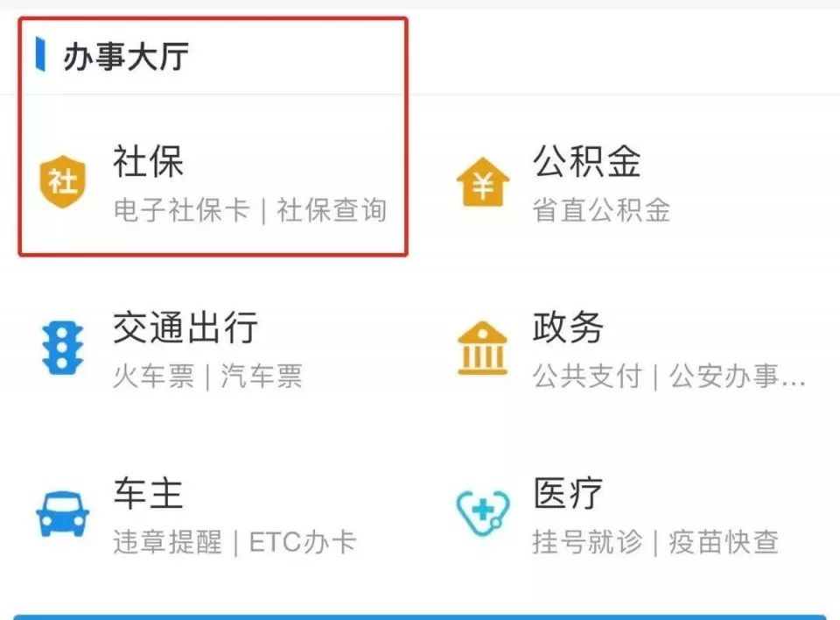The width and height of the screenshot is (840, 620).
Task: Select 电子社保卡 | 社保查询 subtitle
Action: 249,209
